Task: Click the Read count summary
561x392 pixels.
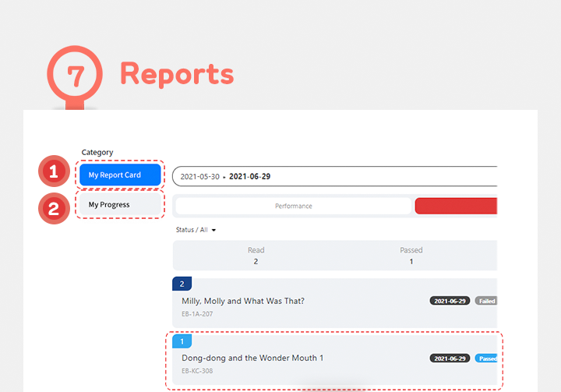Action: [256, 256]
